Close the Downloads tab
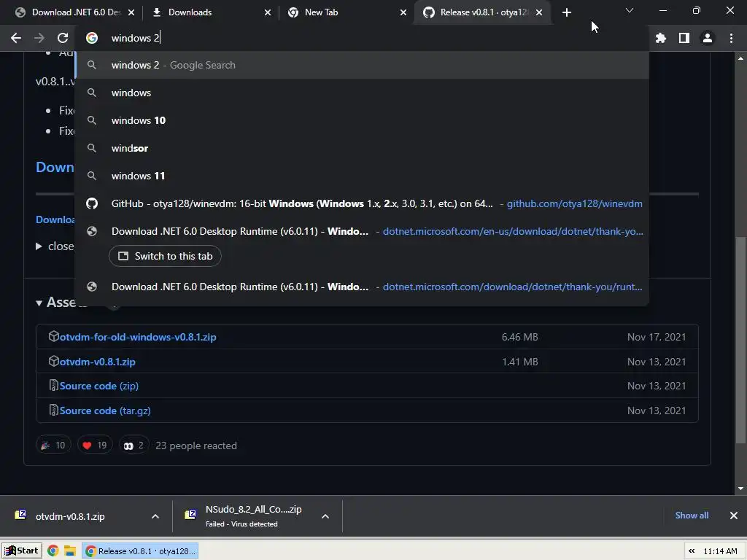The image size is (747, 560). (x=268, y=12)
